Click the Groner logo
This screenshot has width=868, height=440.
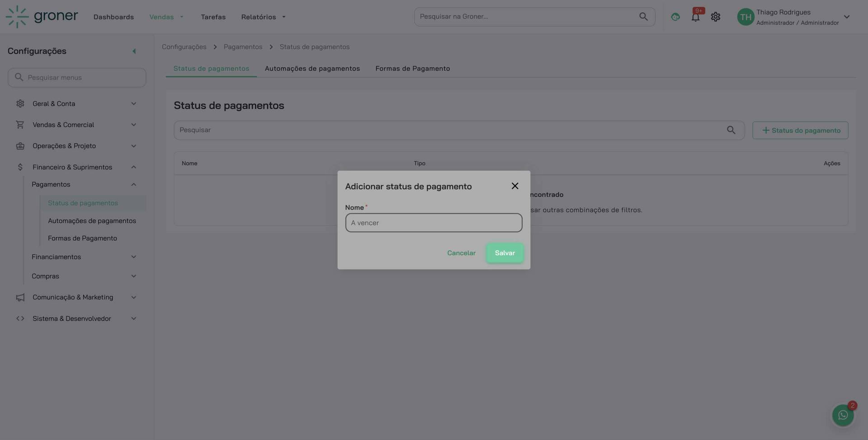pos(42,17)
